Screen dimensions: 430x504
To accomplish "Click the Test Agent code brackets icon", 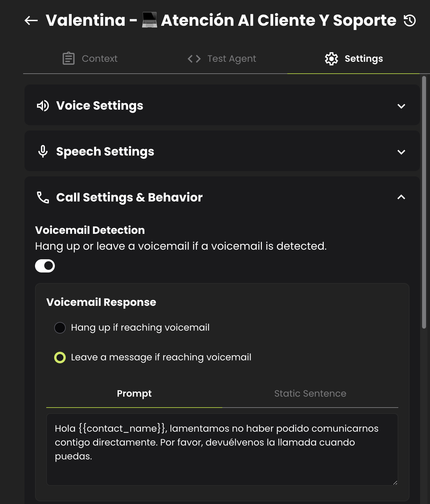I will 194,59.
